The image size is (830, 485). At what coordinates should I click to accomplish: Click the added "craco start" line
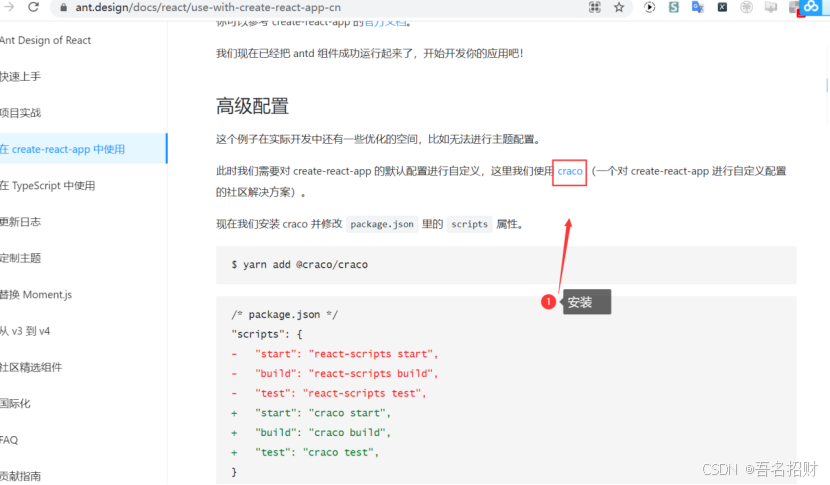pyautogui.click(x=311, y=413)
